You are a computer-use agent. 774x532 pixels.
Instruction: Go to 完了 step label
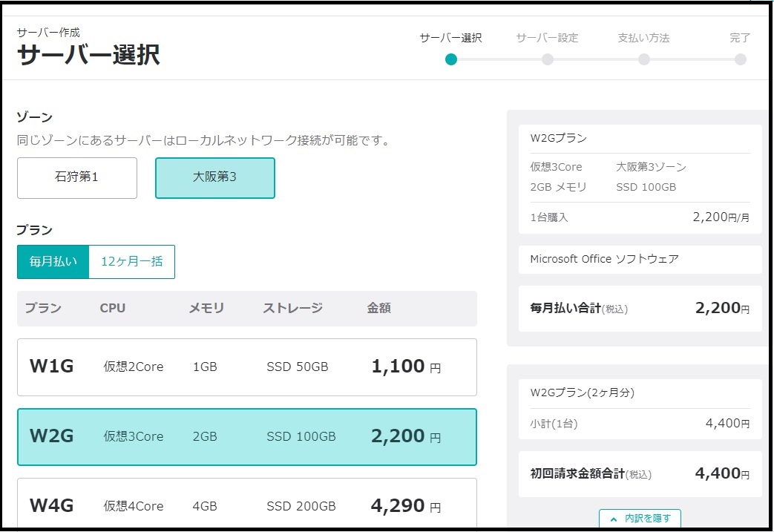coord(740,38)
